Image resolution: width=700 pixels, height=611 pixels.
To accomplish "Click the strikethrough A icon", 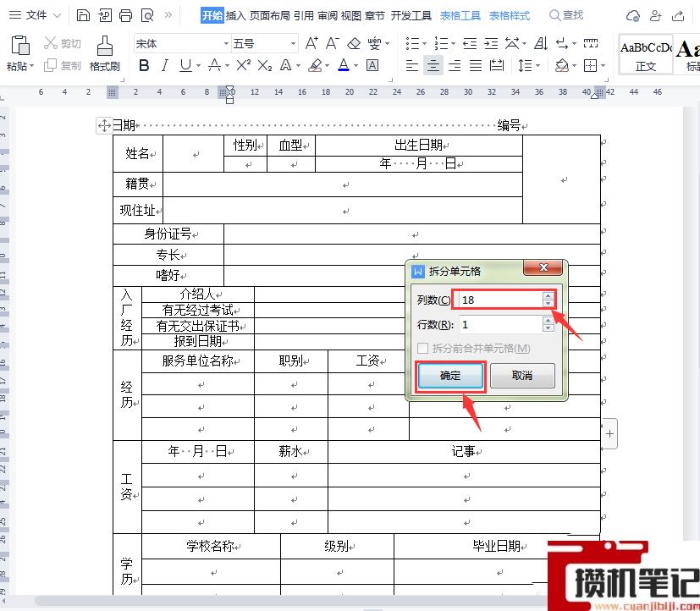I will pos(214,66).
